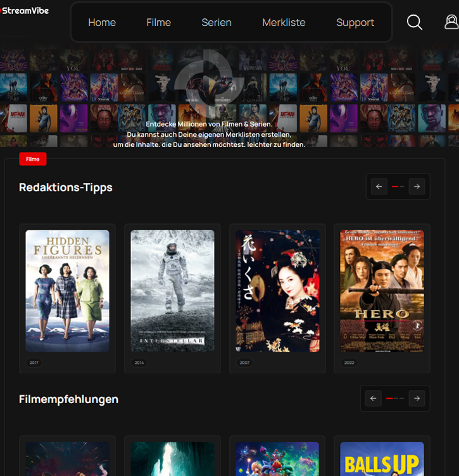Viewport: 459px width, 476px height.
Task: Open the search magnifier icon
Action: (x=415, y=22)
